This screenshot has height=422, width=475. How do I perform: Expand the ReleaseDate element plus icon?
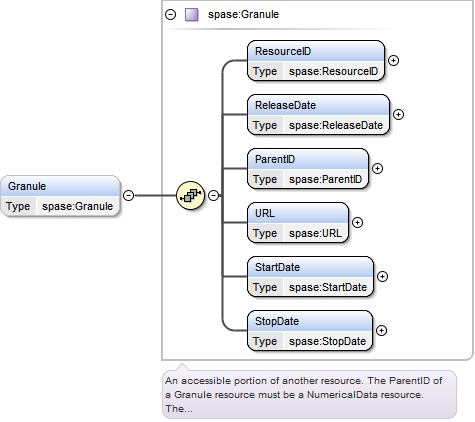(398, 114)
